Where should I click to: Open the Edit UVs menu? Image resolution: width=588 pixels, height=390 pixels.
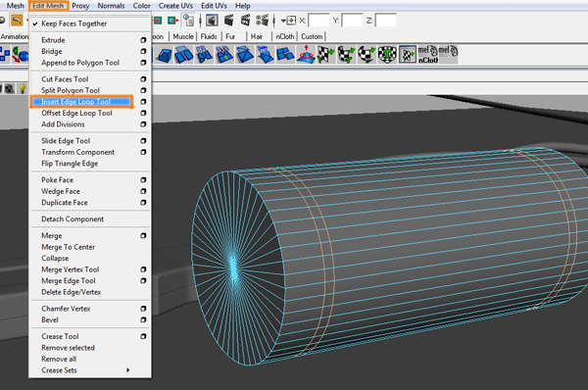[214, 6]
